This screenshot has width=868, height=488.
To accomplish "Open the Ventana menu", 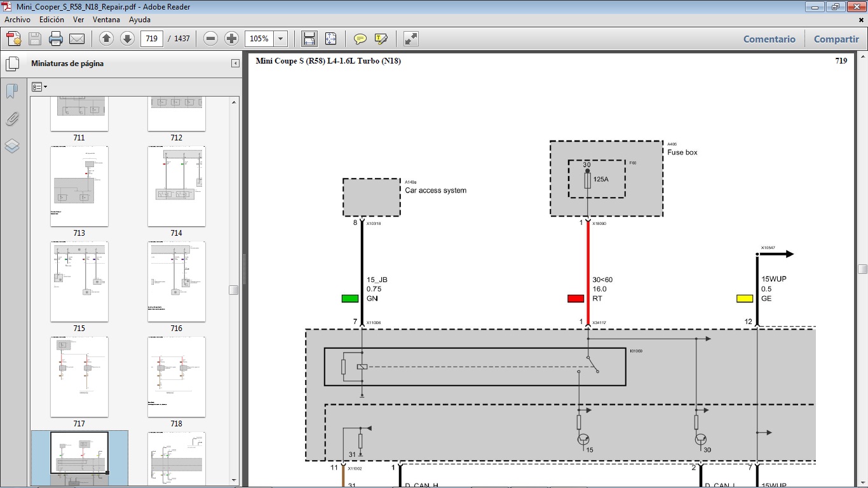I will (106, 20).
